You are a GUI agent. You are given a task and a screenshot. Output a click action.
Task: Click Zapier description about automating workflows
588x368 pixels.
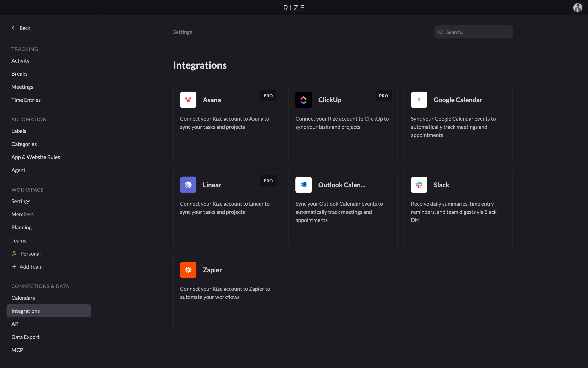click(x=225, y=293)
